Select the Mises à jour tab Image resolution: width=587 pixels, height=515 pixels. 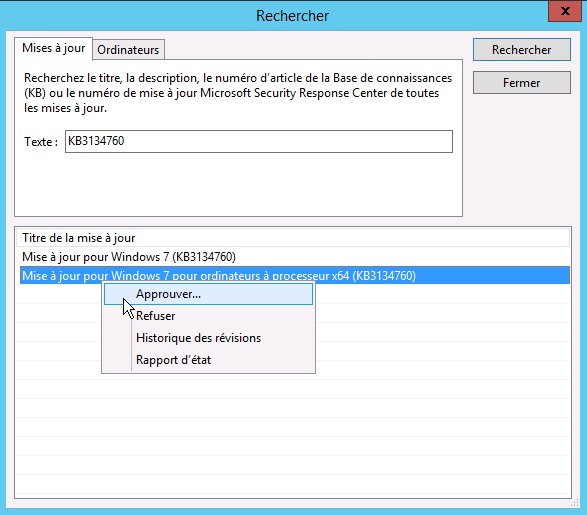click(x=54, y=48)
